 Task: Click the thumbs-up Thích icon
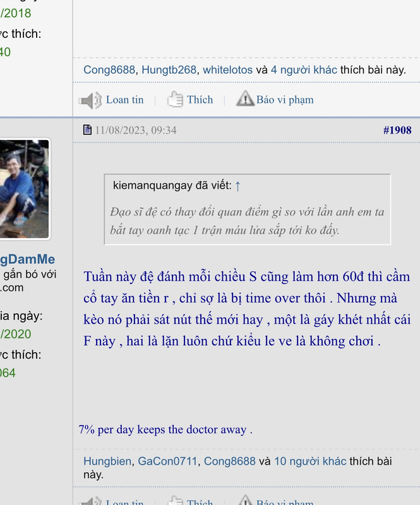click(175, 100)
